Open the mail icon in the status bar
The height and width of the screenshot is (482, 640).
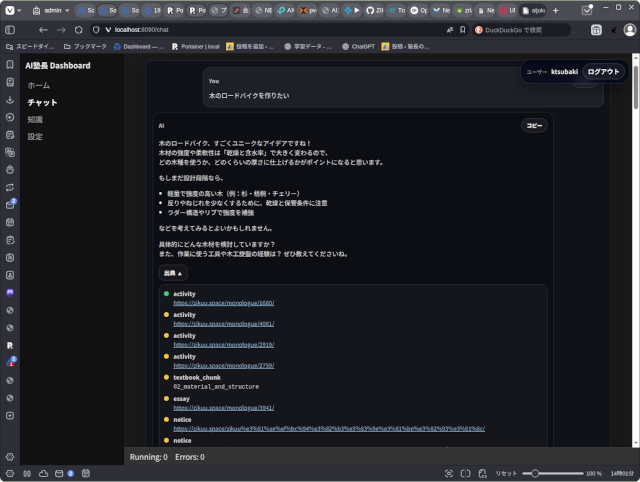pyautogui.click(x=59, y=473)
